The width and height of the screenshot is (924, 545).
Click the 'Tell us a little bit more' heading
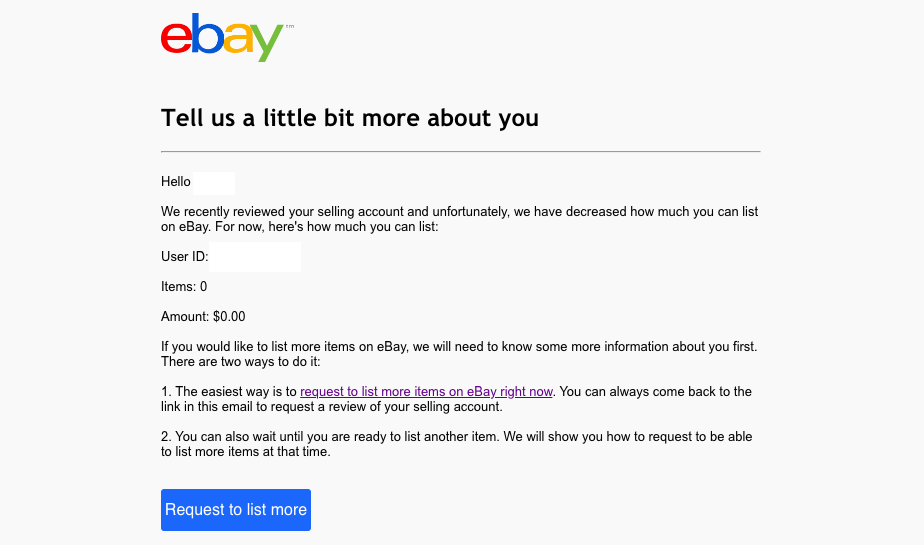coord(350,118)
